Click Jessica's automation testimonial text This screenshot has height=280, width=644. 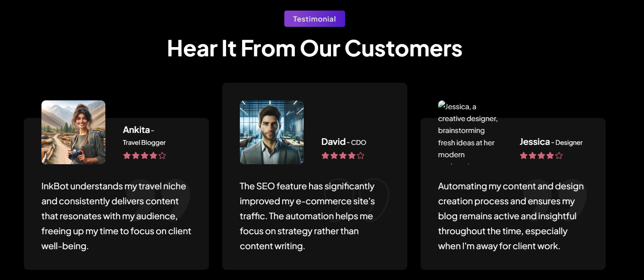pos(511,216)
